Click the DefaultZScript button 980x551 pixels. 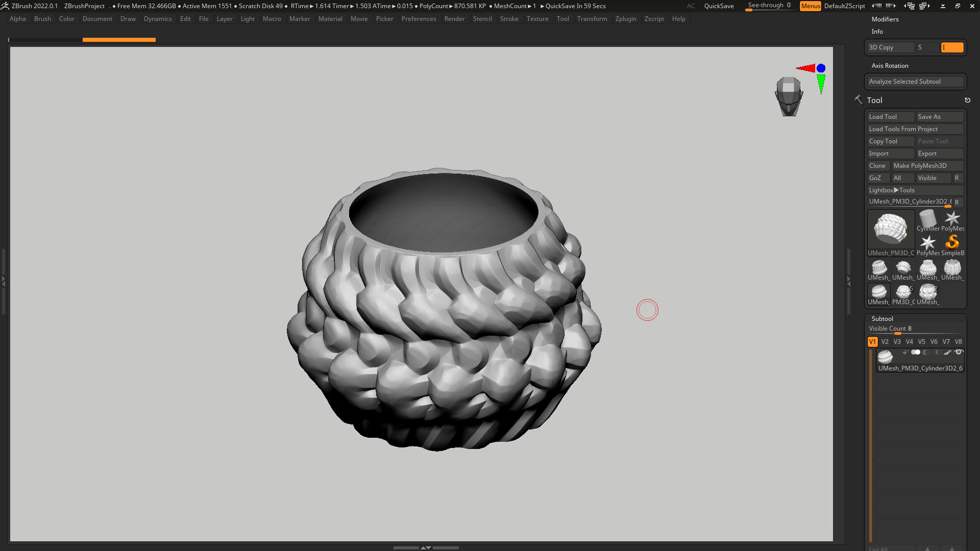[844, 6]
